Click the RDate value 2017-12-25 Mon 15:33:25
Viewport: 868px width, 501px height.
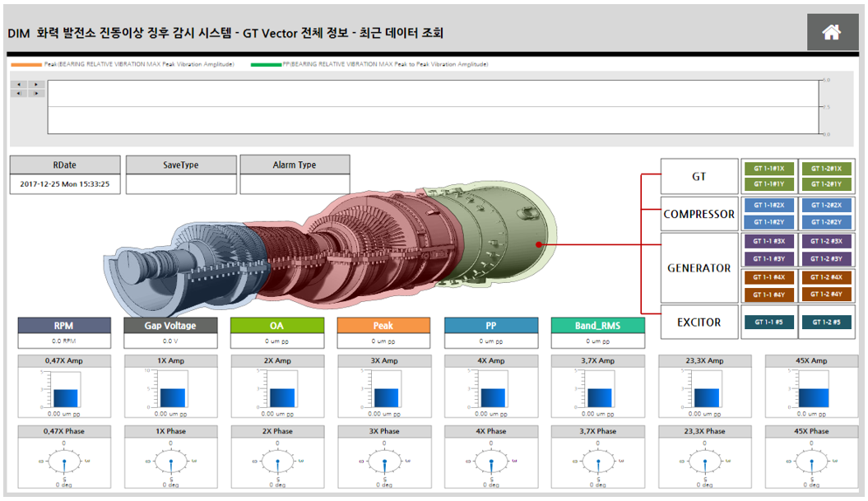coord(65,183)
